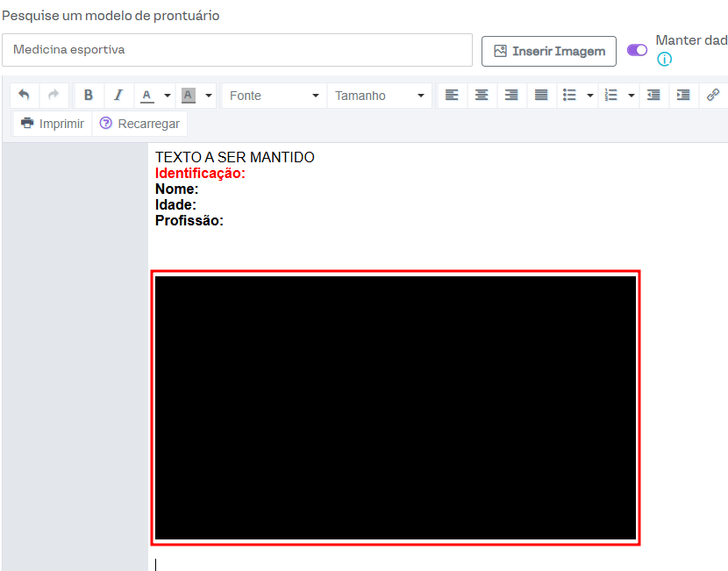This screenshot has width=728, height=571.
Task: Justify the text alignment
Action: (541, 96)
